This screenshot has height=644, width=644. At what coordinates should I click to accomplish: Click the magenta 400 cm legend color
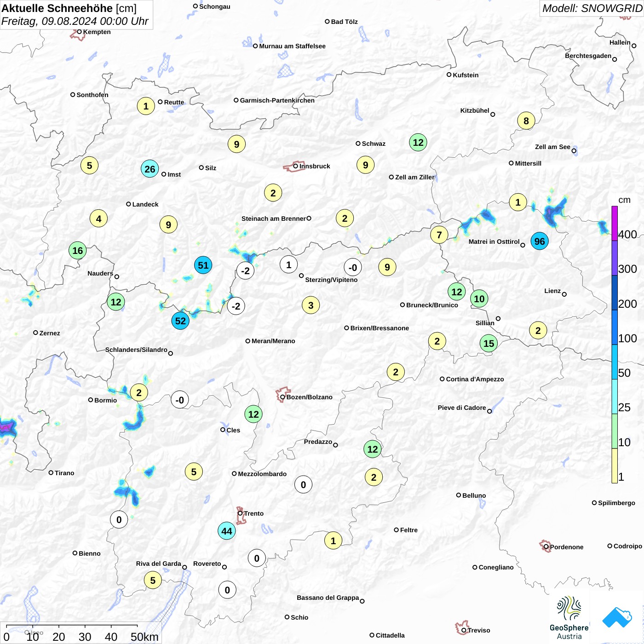[615, 223]
